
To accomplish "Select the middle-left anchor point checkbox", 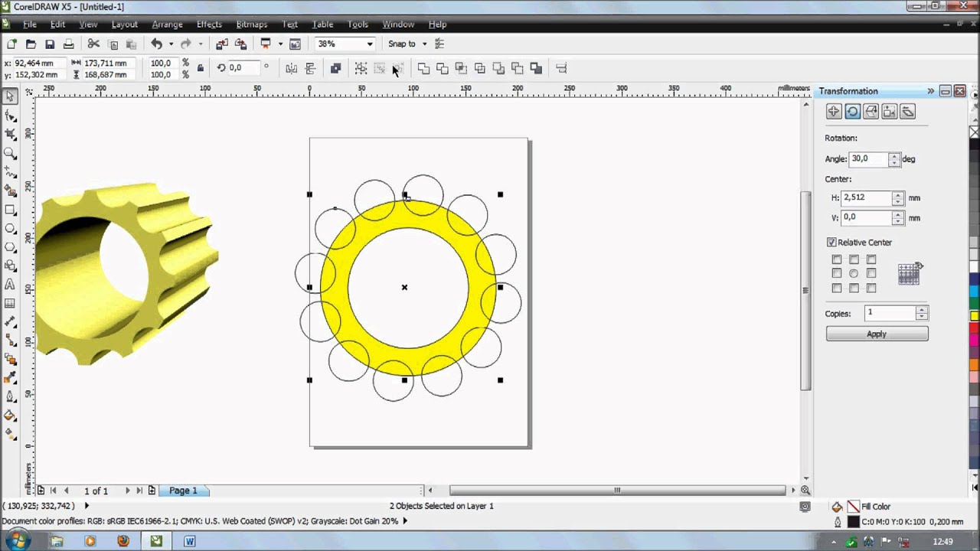I will (837, 273).
